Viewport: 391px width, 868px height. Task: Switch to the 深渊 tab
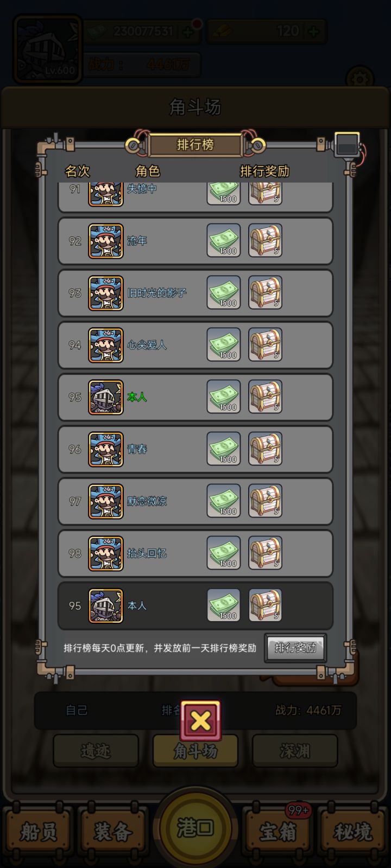tap(295, 751)
